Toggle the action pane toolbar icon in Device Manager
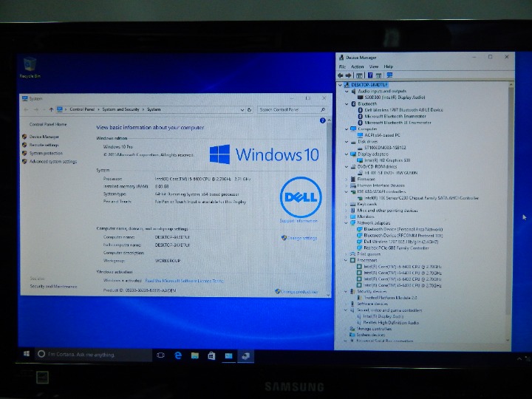This screenshot has height=399, width=532. coord(378,75)
